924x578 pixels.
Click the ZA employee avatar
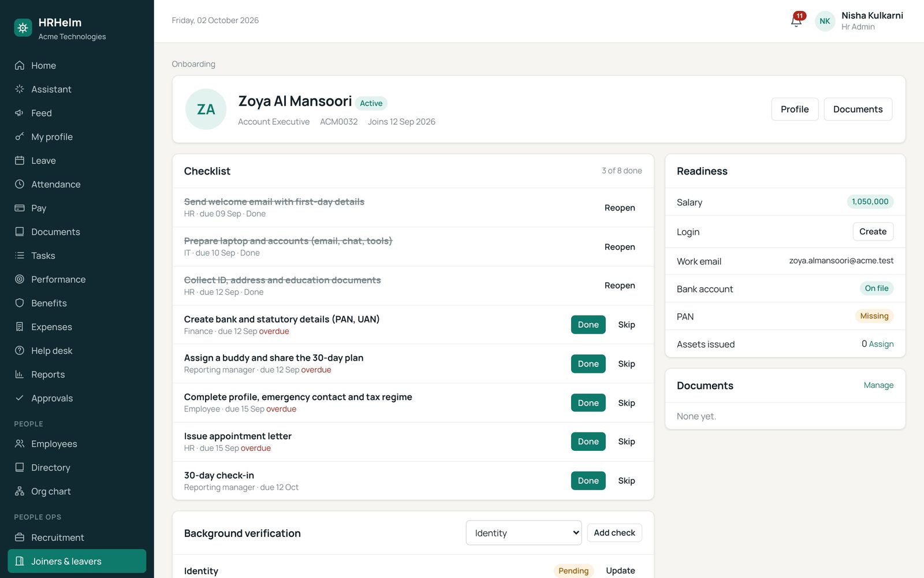point(206,109)
